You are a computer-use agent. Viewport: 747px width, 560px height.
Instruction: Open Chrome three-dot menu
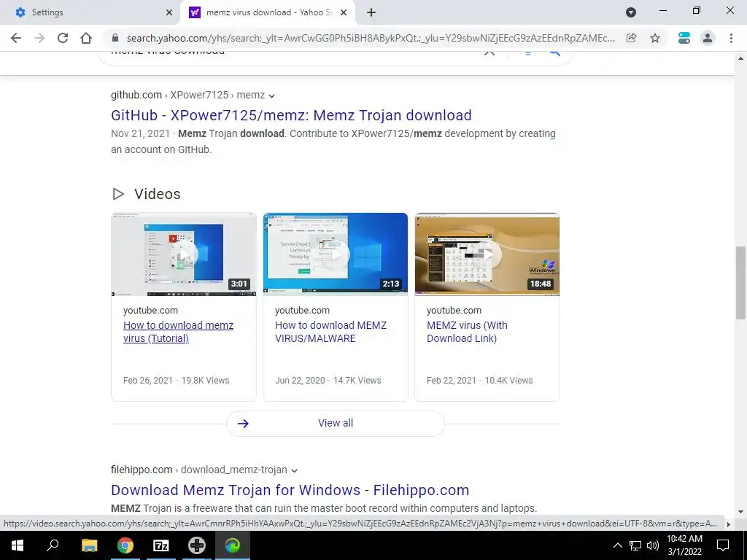point(731,38)
